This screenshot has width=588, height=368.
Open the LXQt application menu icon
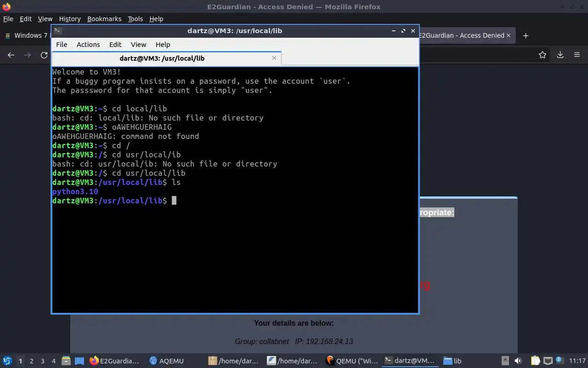7,361
